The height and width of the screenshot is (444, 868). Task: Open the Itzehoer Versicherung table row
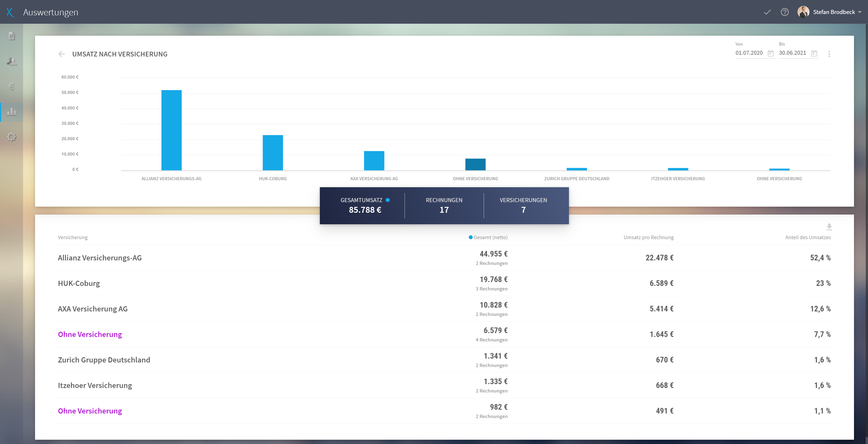coord(444,386)
